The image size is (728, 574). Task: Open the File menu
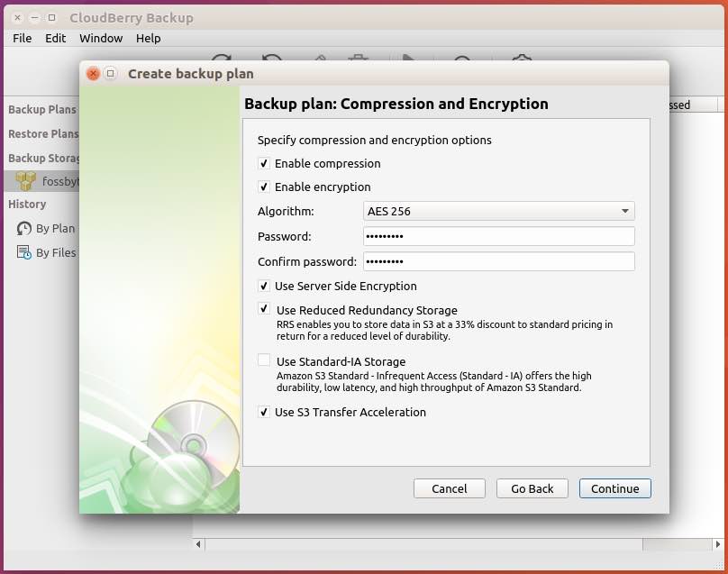[23, 38]
